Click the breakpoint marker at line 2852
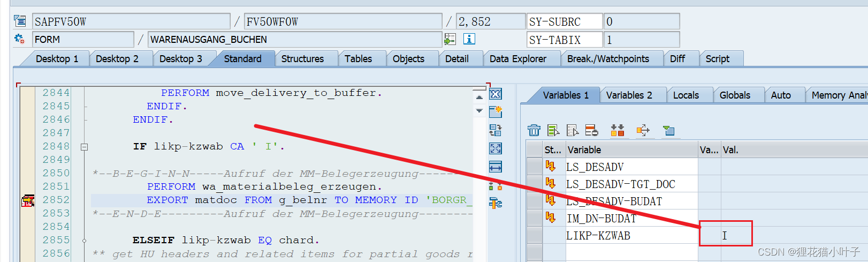The width and height of the screenshot is (868, 262). [x=28, y=200]
